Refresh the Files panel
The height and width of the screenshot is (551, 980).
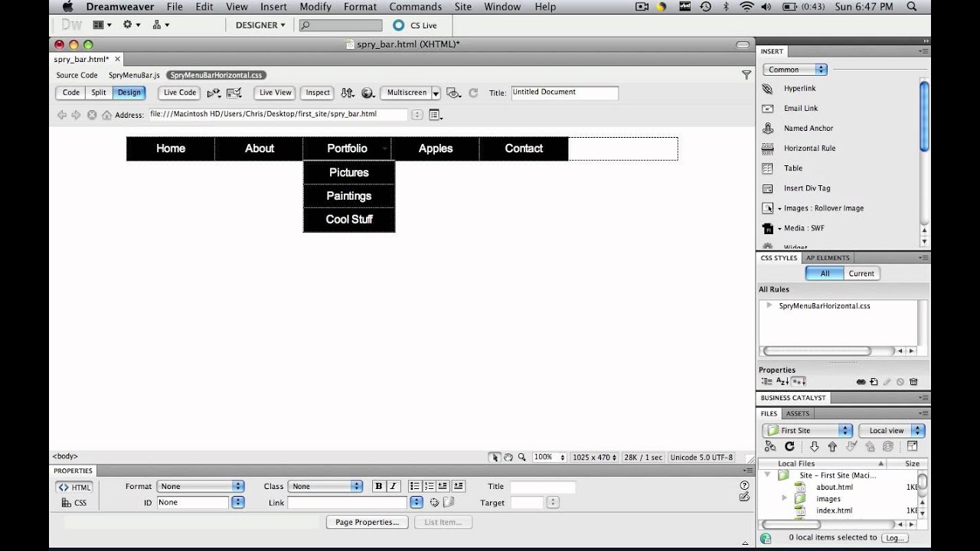coord(789,446)
